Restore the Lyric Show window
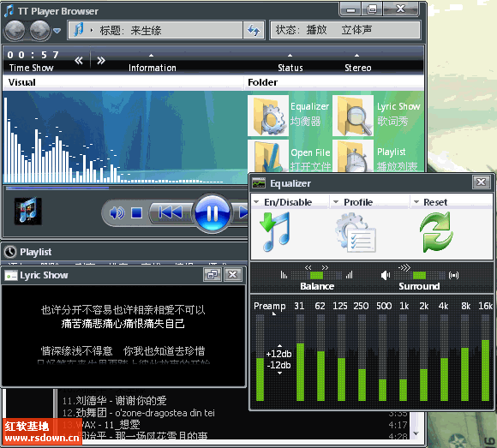Viewport: 497px width, 448px height. pos(212,275)
